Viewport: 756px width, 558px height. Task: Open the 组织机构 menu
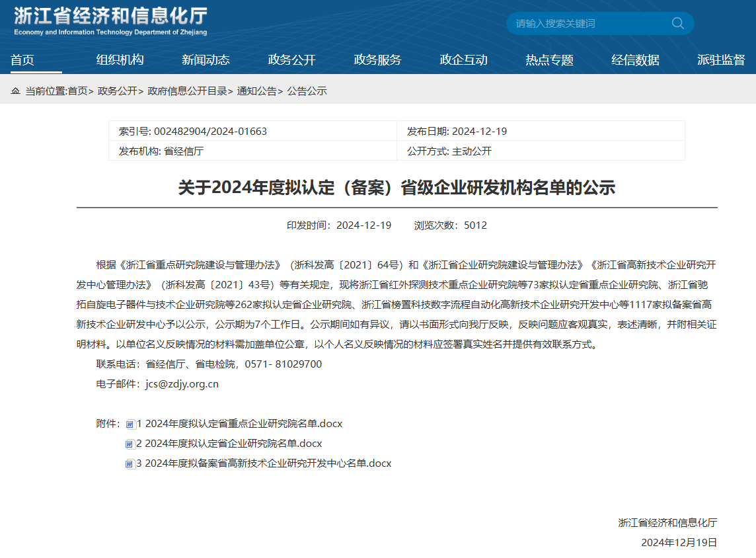tap(120, 60)
